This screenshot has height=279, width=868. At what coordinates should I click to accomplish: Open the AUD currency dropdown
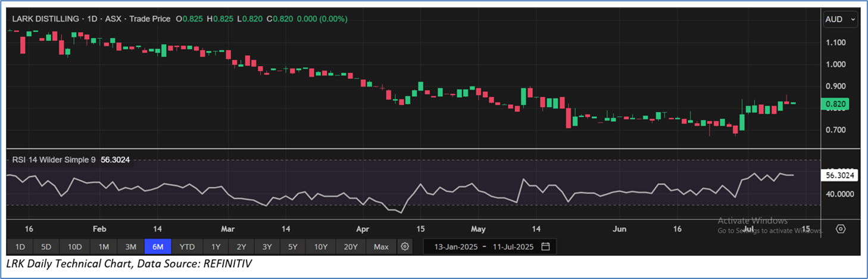pos(840,20)
